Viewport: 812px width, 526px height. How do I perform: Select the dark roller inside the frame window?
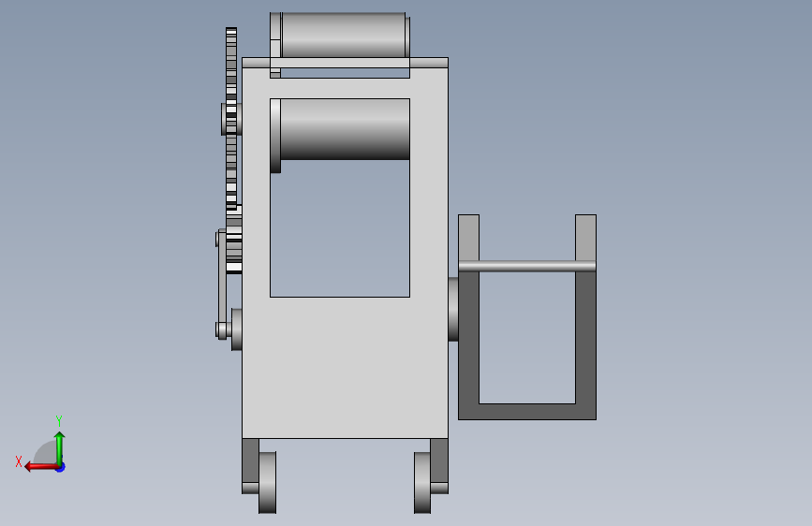(x=345, y=129)
